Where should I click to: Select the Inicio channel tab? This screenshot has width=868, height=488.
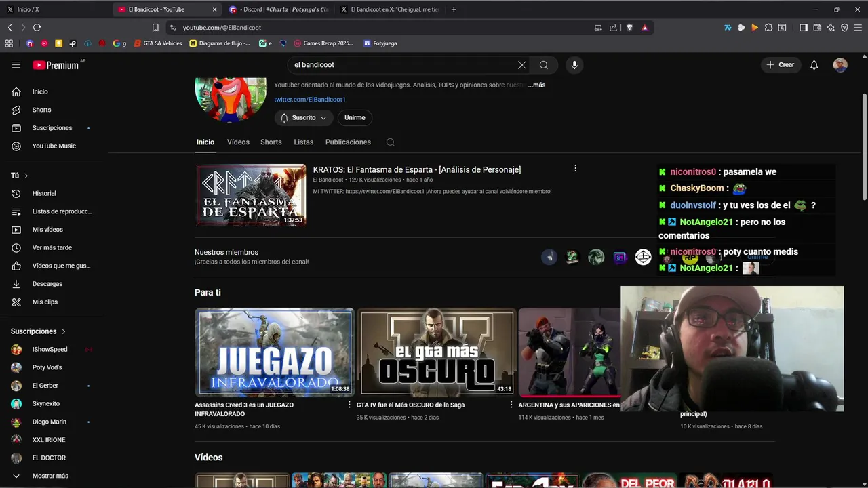click(205, 142)
